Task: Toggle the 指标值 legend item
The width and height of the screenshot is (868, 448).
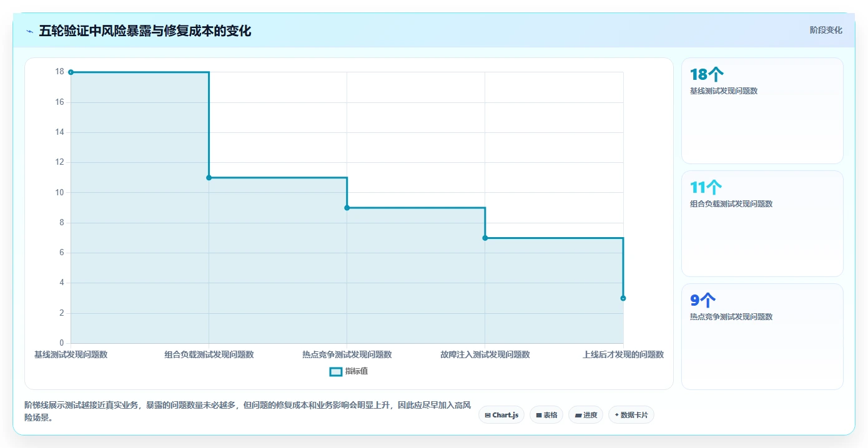Action: point(348,371)
